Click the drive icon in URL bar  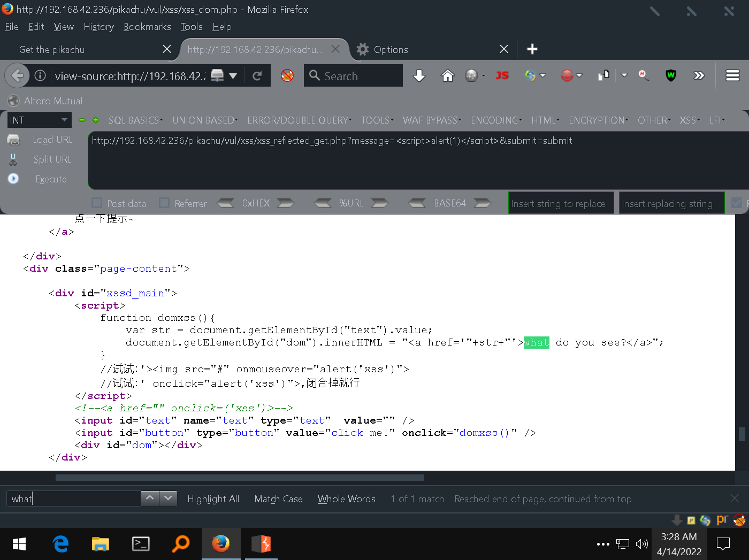pyautogui.click(x=217, y=75)
